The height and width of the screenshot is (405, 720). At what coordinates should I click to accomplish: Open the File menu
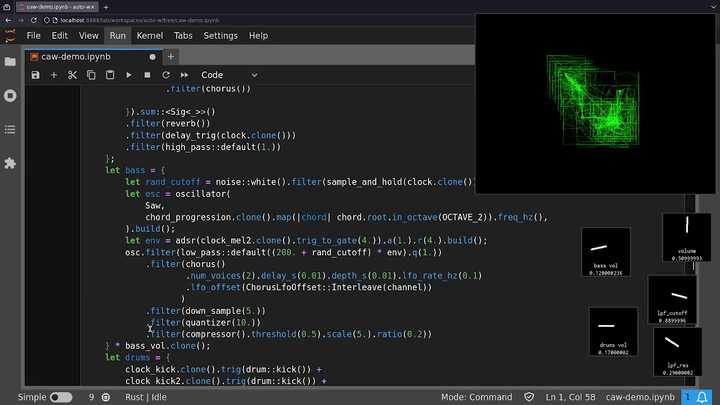[33, 36]
